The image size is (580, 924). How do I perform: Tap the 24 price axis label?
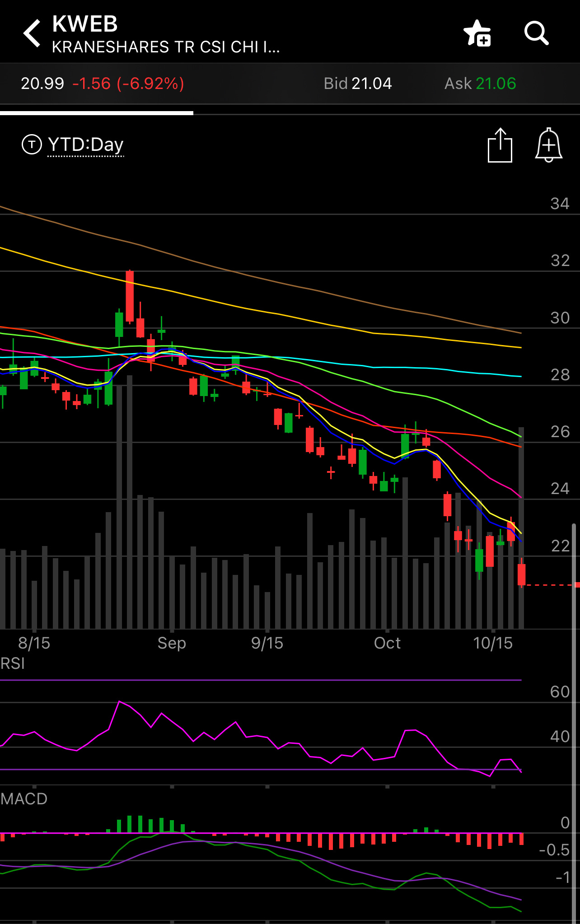click(560, 489)
